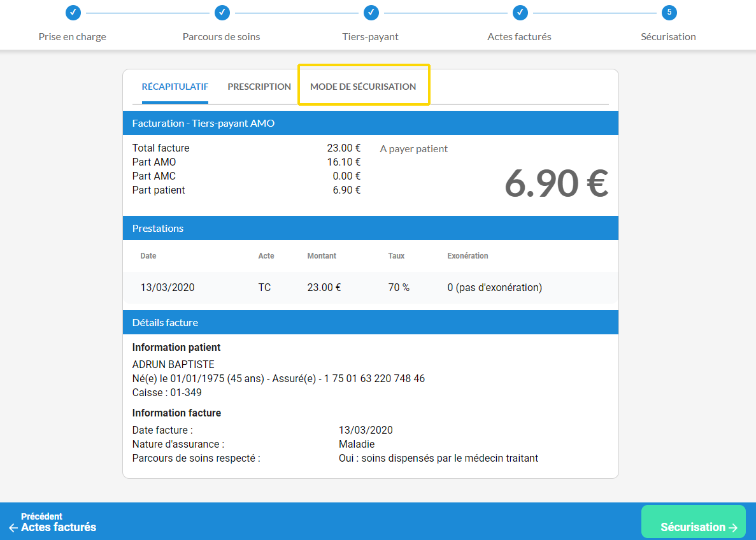Open the Récapitulatif tab

[x=175, y=87]
